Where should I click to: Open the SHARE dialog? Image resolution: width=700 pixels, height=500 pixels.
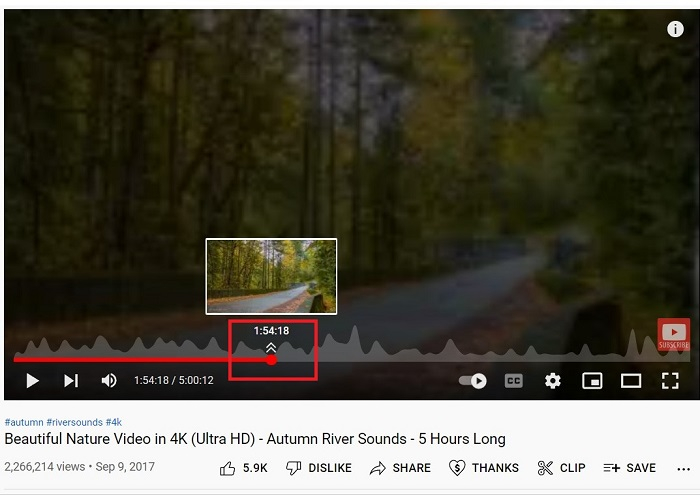400,468
